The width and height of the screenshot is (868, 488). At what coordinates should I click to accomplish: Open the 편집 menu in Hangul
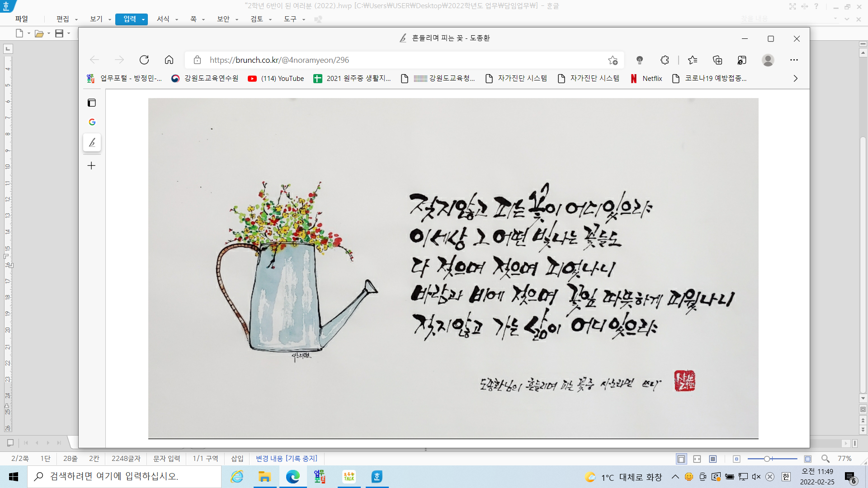tap(63, 19)
